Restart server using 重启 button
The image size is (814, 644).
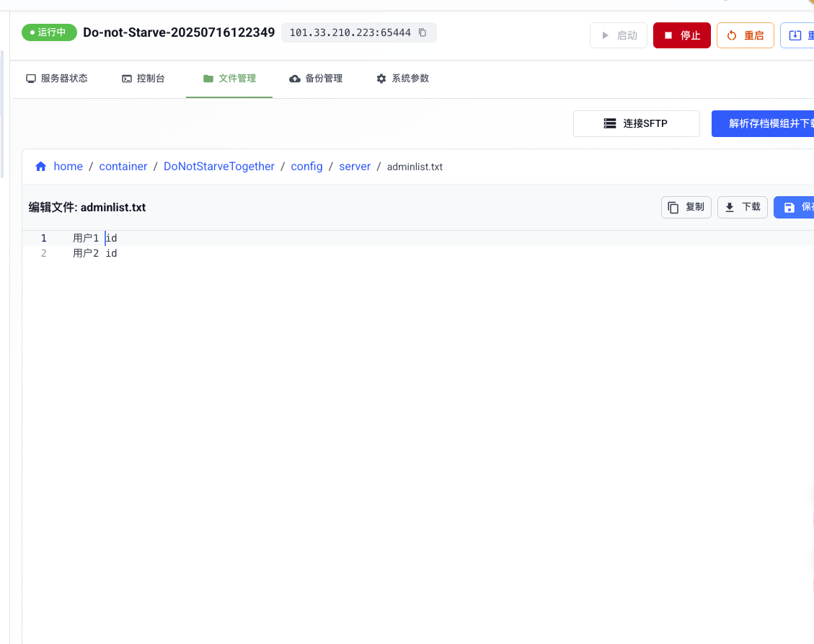(745, 35)
